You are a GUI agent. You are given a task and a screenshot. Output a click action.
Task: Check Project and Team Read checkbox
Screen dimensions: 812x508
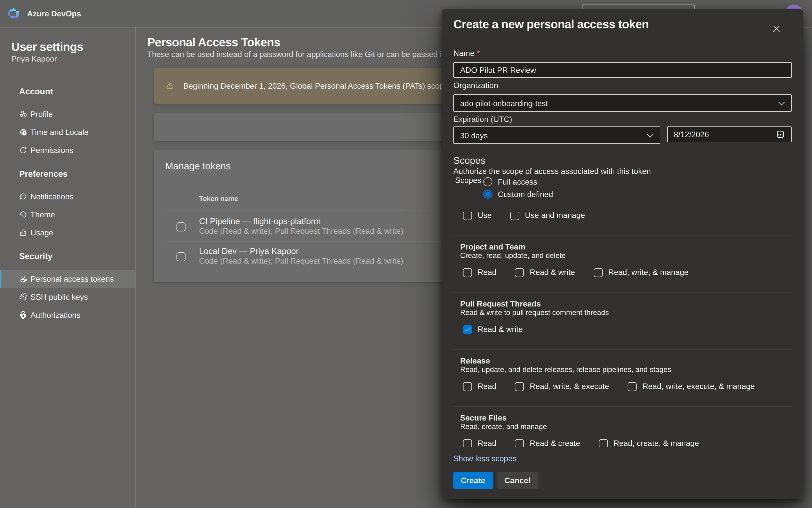[x=467, y=272]
